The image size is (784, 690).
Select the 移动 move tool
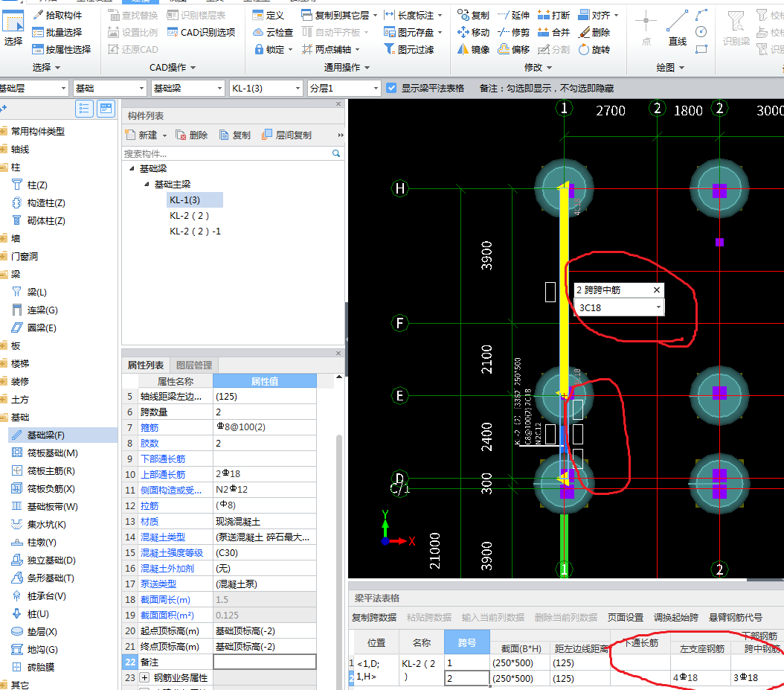tap(474, 32)
